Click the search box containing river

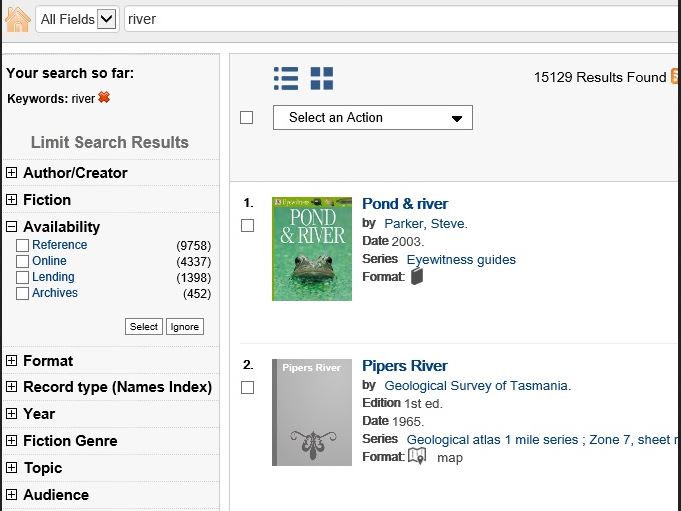(x=400, y=19)
